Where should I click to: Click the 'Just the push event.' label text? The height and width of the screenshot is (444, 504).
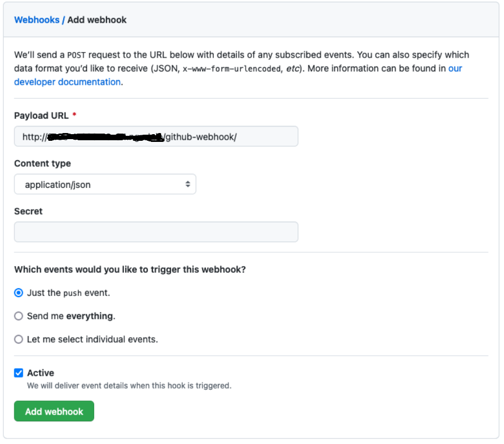[x=69, y=293]
